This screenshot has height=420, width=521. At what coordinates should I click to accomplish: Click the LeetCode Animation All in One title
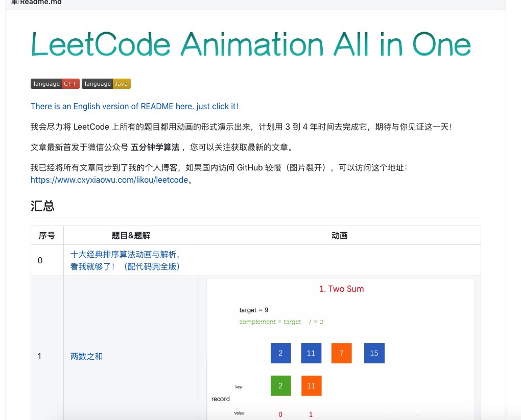pos(250,44)
